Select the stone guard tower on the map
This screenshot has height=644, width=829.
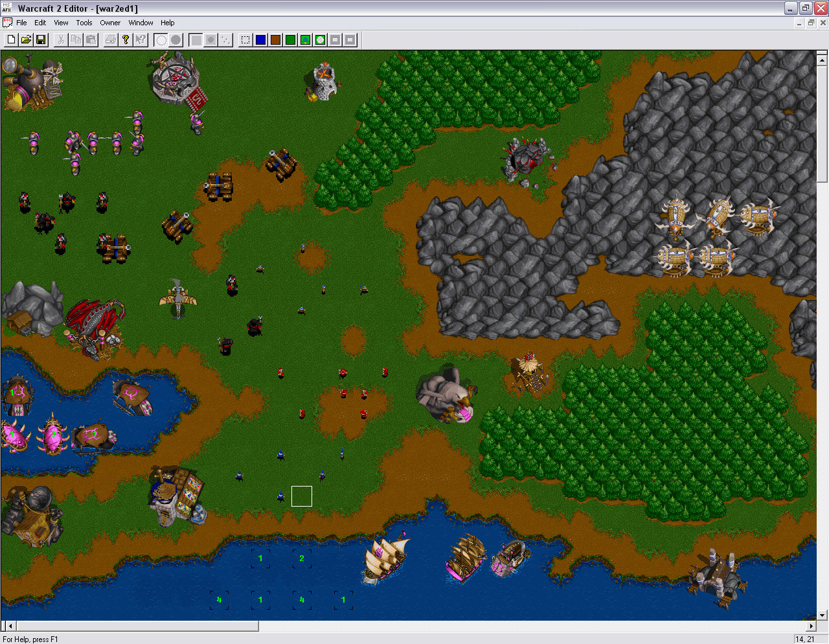[x=323, y=82]
